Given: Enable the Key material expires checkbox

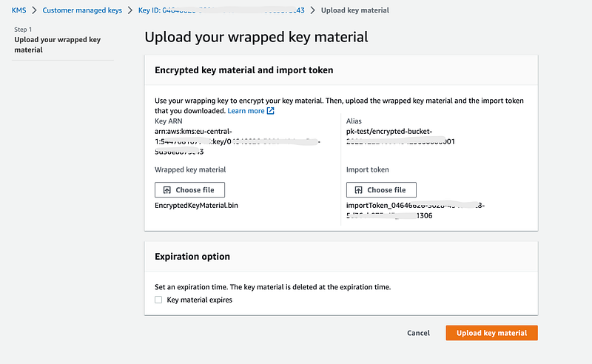Looking at the screenshot, I should pos(158,300).
